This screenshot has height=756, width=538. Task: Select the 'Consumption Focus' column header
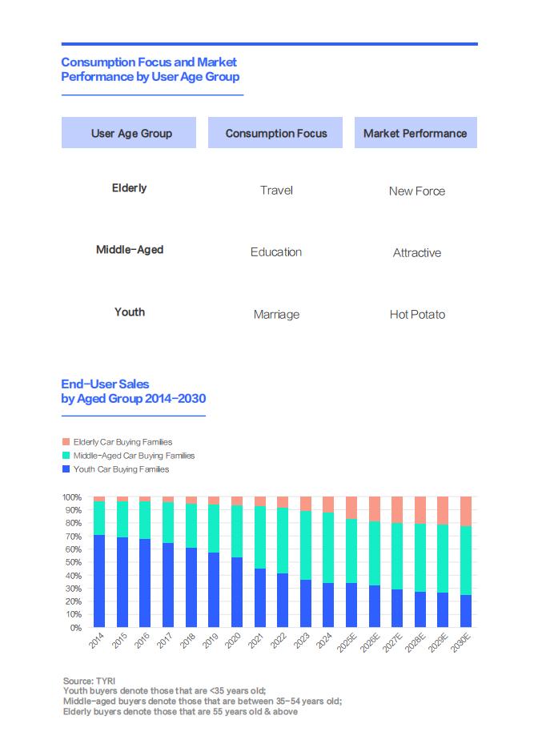tap(275, 133)
